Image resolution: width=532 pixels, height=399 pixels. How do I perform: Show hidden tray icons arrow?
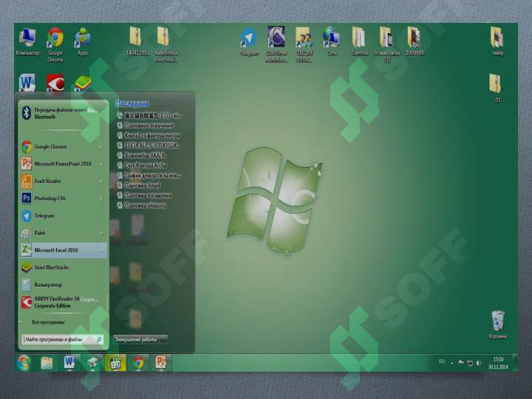click(x=452, y=363)
